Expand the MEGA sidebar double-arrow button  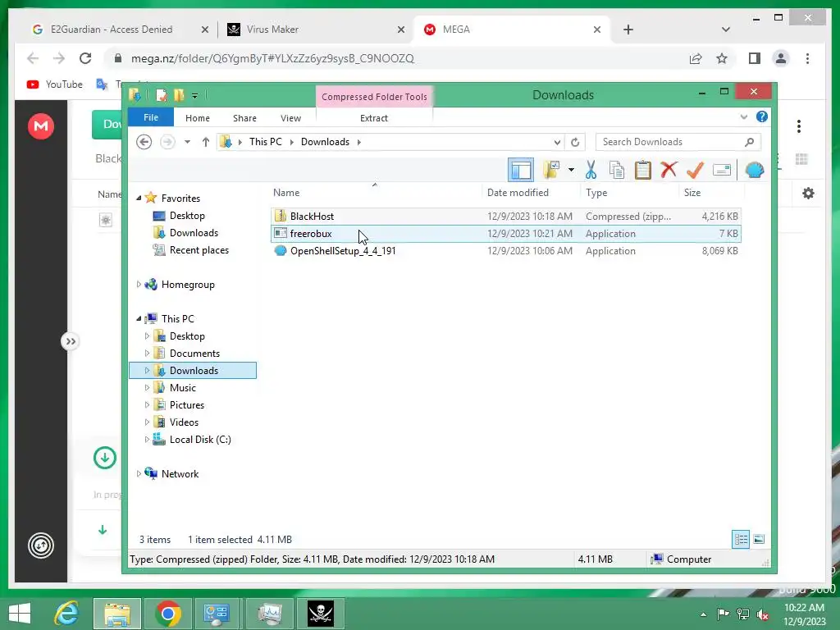71,341
